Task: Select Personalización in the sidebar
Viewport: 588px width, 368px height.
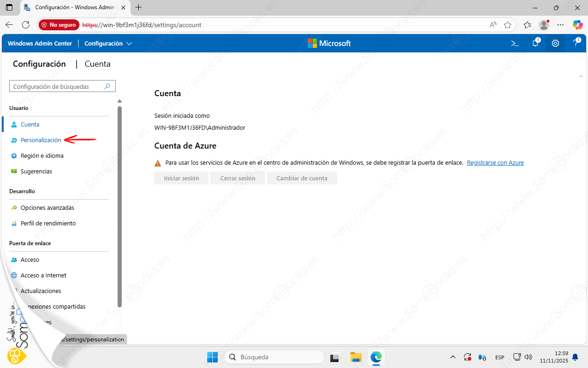Action: point(41,140)
